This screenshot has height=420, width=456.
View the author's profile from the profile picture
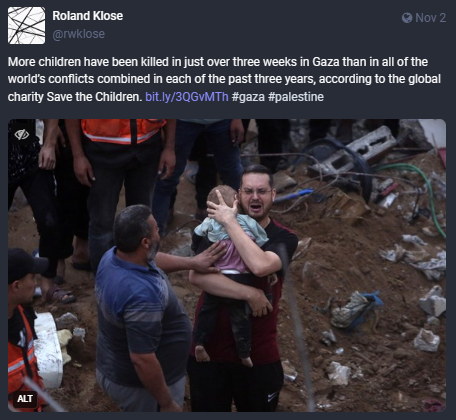27,25
